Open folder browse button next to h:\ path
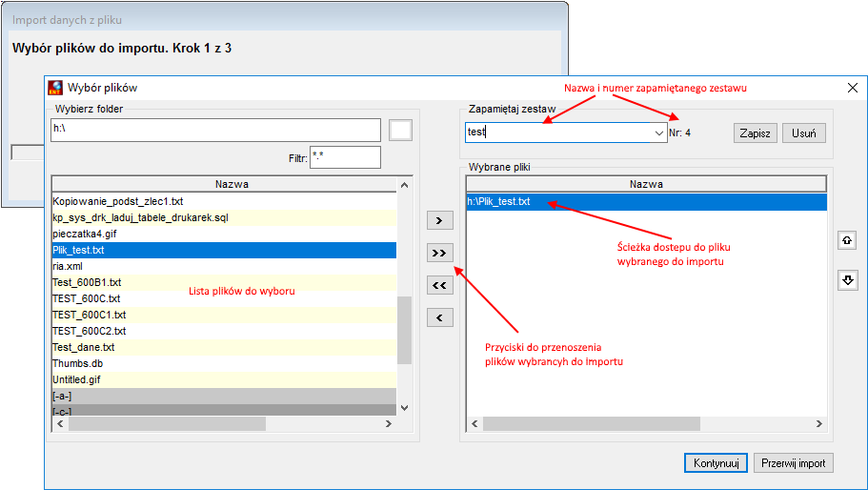Viewport: 868px width, 490px height. coord(400,130)
